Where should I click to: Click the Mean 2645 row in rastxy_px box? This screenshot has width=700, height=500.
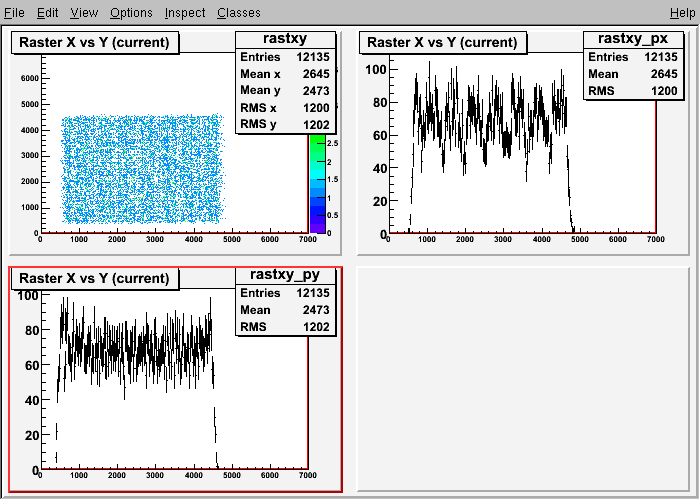[633, 74]
